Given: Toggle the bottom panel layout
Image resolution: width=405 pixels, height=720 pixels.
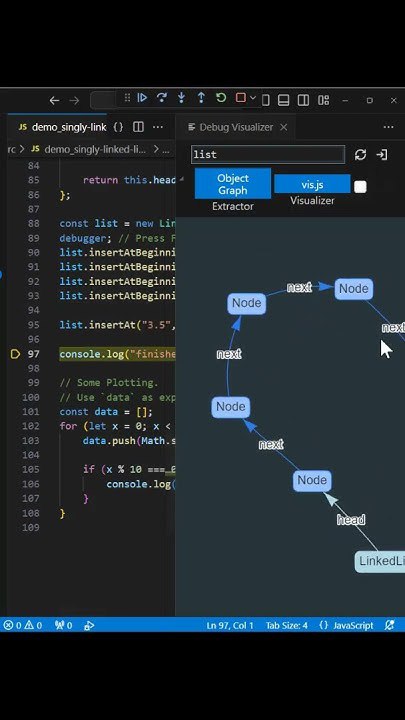Looking at the screenshot, I should (283, 100).
